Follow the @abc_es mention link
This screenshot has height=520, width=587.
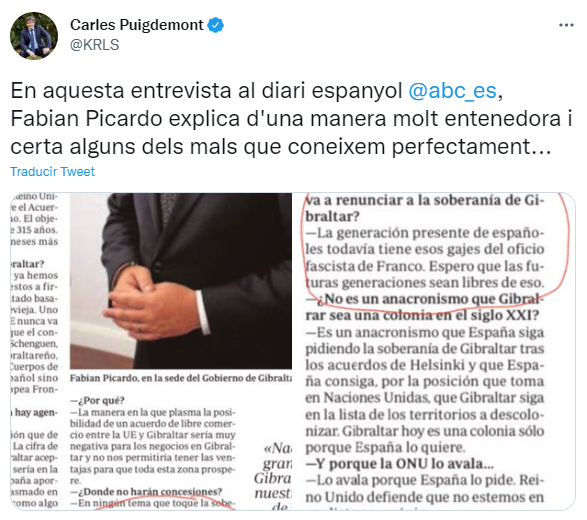pyautogui.click(x=452, y=91)
